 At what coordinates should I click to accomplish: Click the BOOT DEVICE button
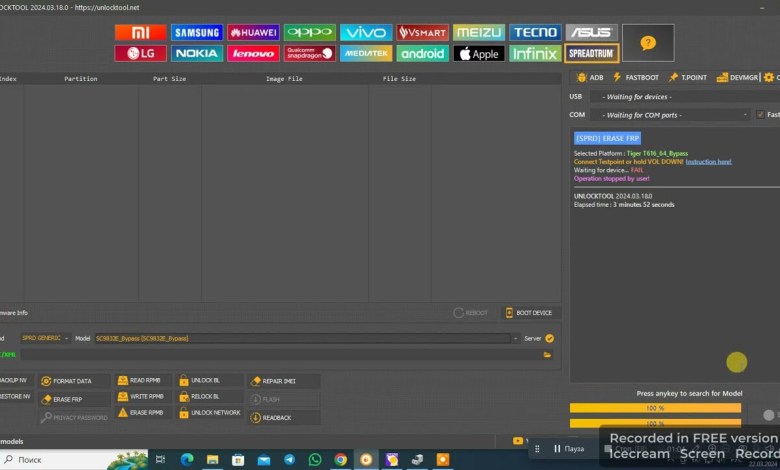(x=529, y=313)
